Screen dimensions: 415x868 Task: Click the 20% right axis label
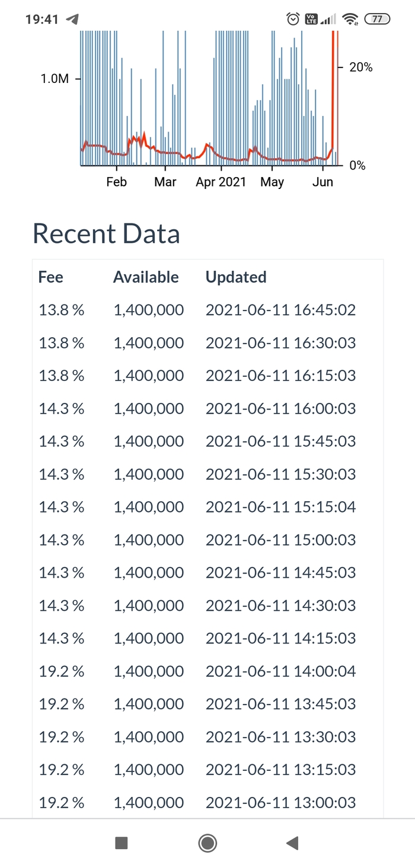point(360,68)
